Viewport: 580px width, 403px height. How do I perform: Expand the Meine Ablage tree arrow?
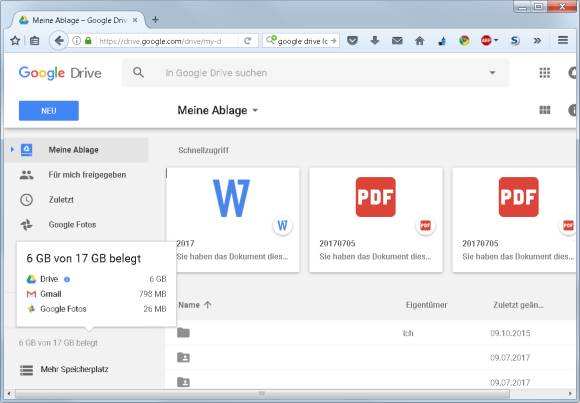(12, 150)
